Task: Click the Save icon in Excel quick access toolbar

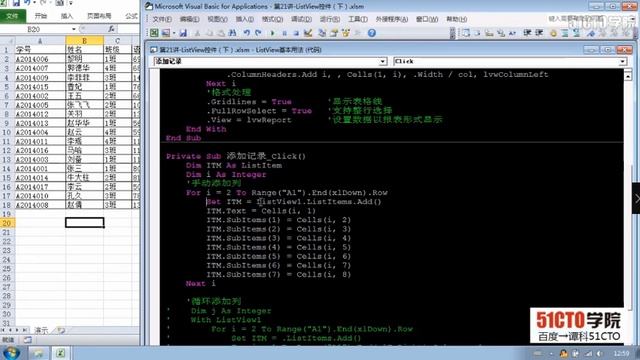Action: [16, 3]
